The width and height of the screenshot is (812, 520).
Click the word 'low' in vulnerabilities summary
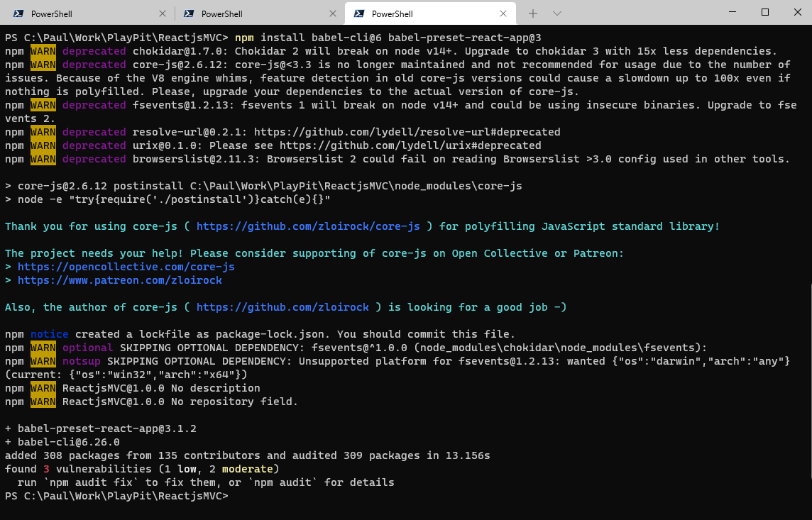[187, 469]
